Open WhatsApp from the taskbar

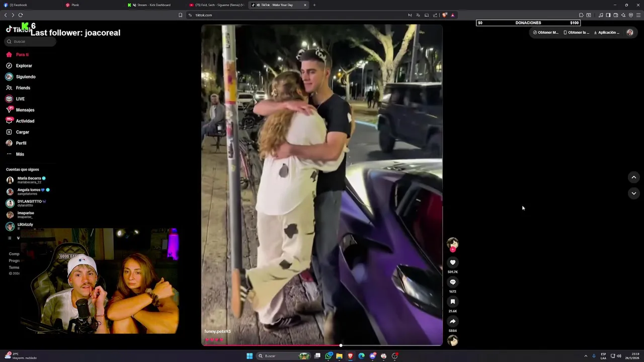click(x=329, y=356)
